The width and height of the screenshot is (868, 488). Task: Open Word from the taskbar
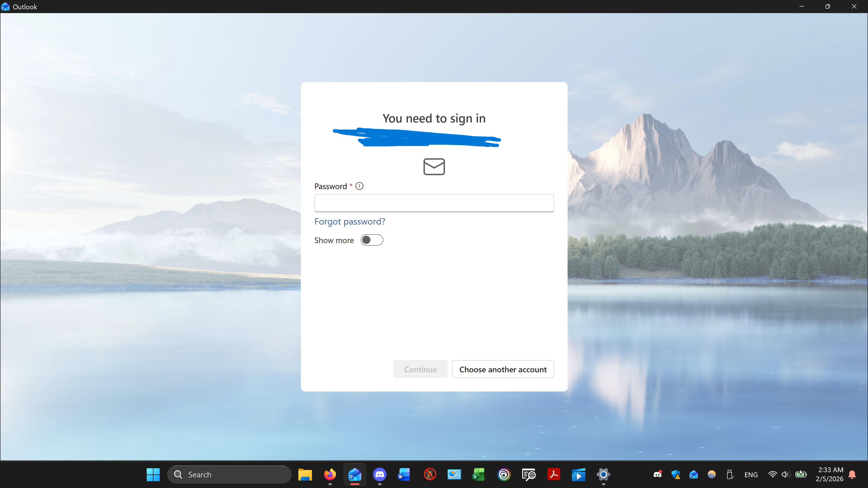404,474
